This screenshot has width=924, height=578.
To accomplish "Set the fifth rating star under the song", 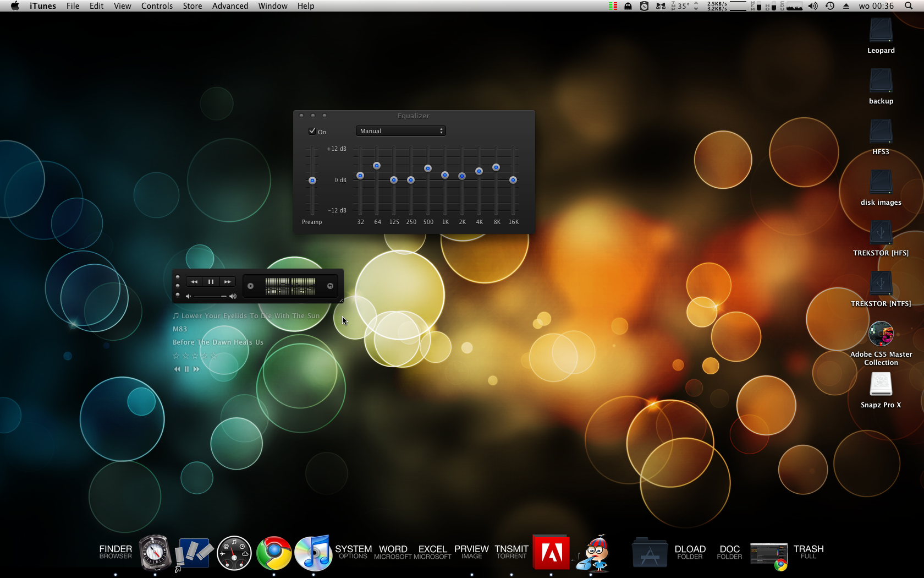I will pos(214,356).
